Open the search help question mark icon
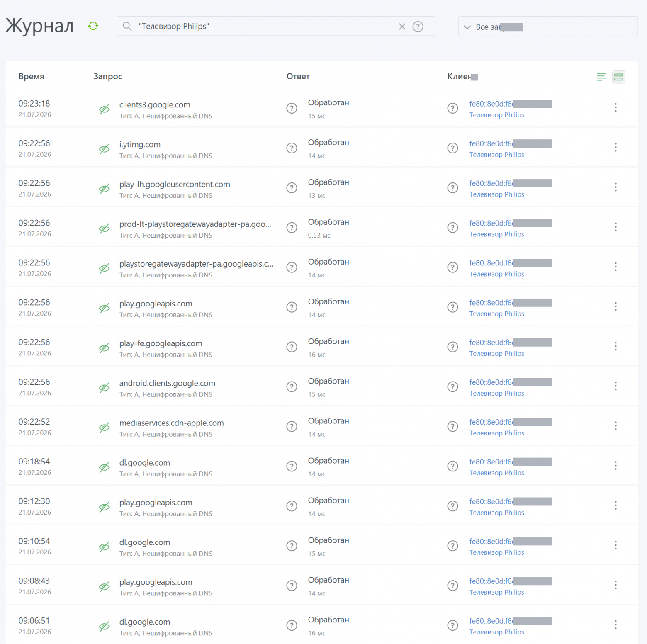This screenshot has width=647, height=644. pos(418,27)
